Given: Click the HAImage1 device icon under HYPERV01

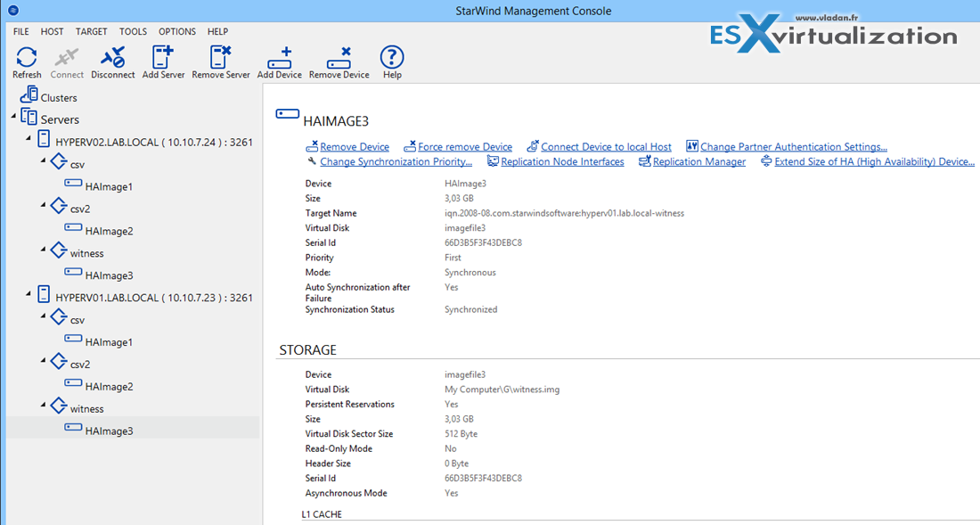Looking at the screenshot, I should coord(73,339).
